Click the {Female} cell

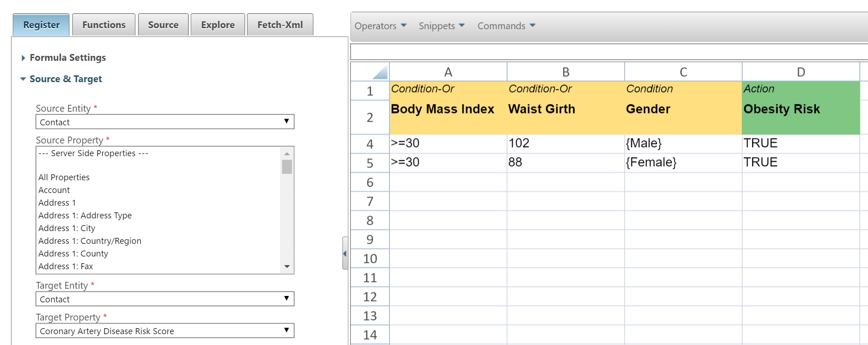683,163
